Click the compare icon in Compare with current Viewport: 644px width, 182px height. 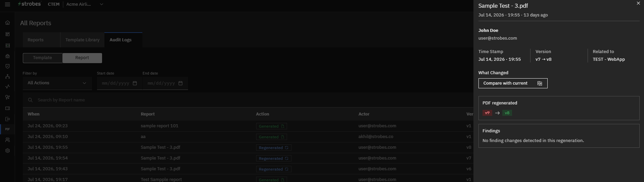(x=540, y=83)
